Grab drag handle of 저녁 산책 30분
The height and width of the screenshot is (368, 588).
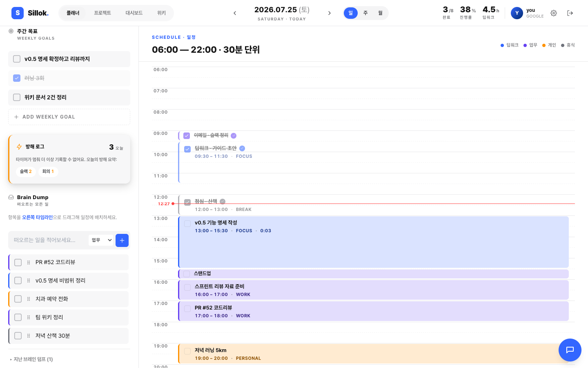[29, 336]
